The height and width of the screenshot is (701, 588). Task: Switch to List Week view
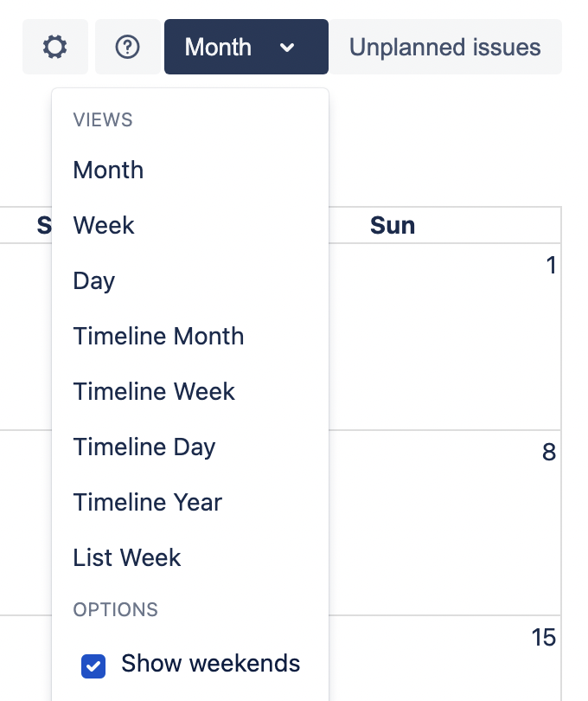coord(126,557)
